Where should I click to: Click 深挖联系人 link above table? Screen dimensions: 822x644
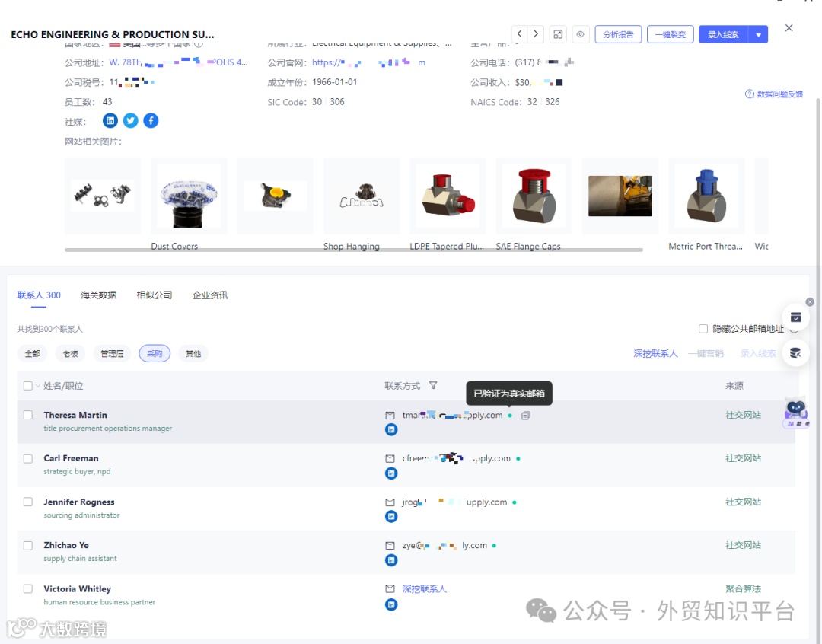click(x=655, y=353)
